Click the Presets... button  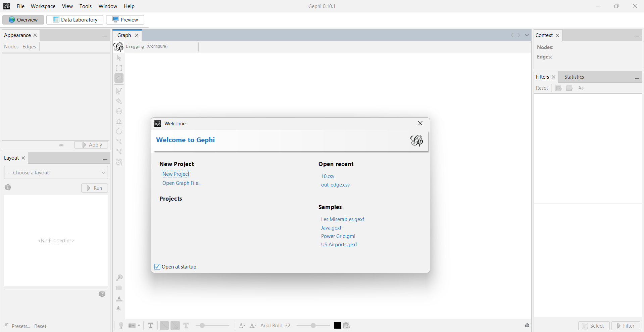21,326
